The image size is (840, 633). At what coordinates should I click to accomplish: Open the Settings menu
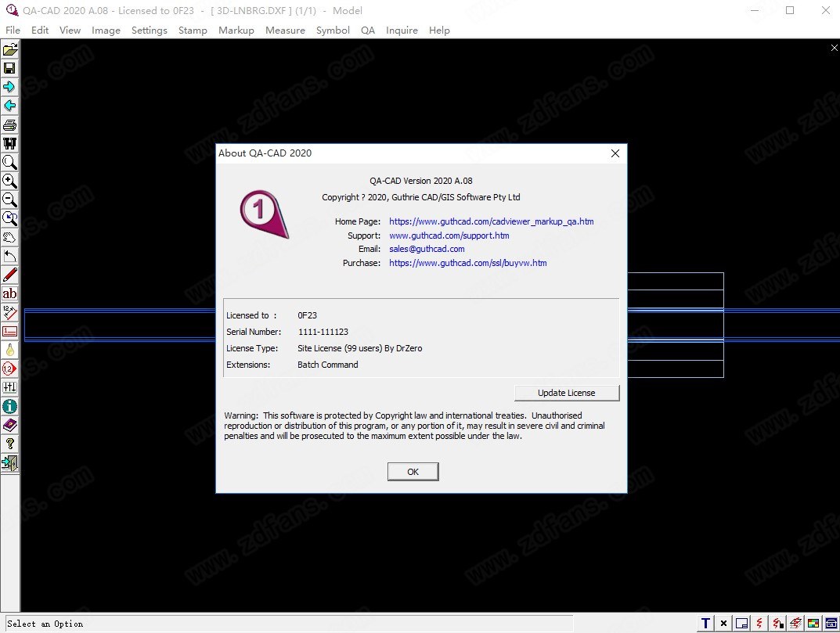point(150,31)
